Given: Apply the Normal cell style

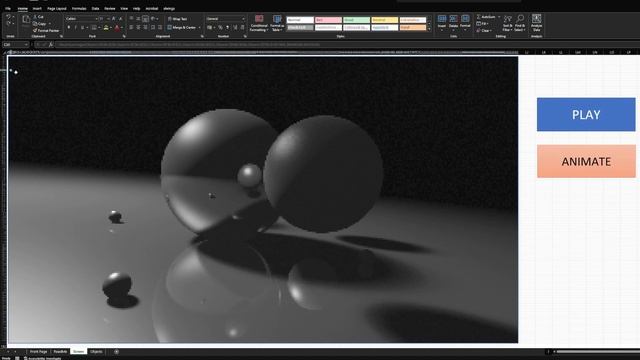Looking at the screenshot, I should point(300,20).
